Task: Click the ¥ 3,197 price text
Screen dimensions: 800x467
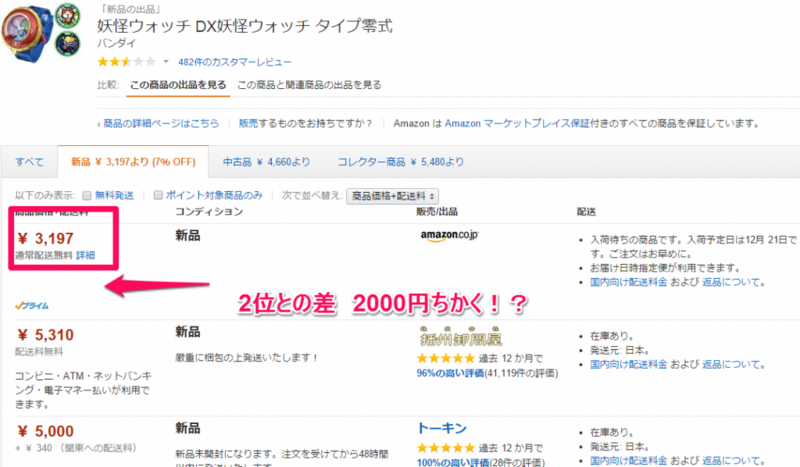Action: pyautogui.click(x=45, y=238)
